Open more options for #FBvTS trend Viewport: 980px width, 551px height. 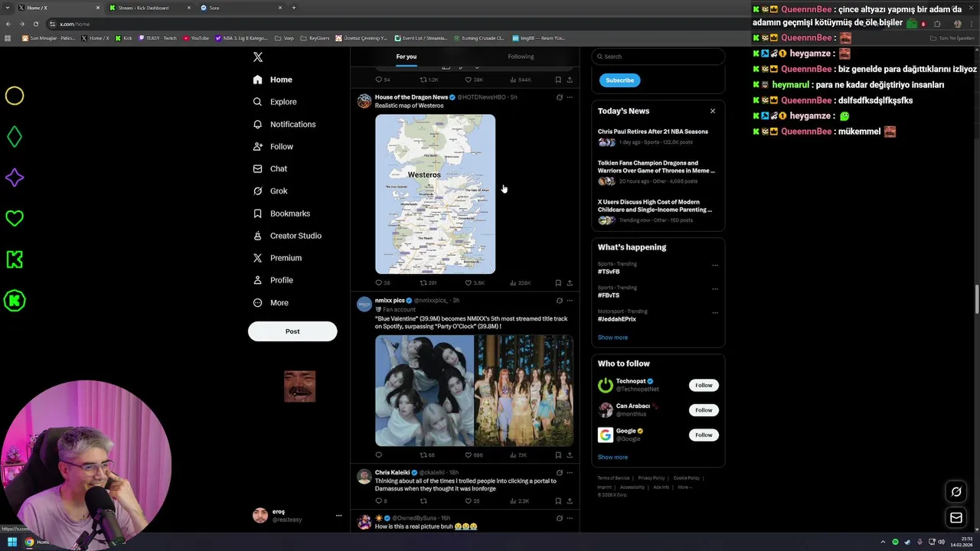point(715,289)
